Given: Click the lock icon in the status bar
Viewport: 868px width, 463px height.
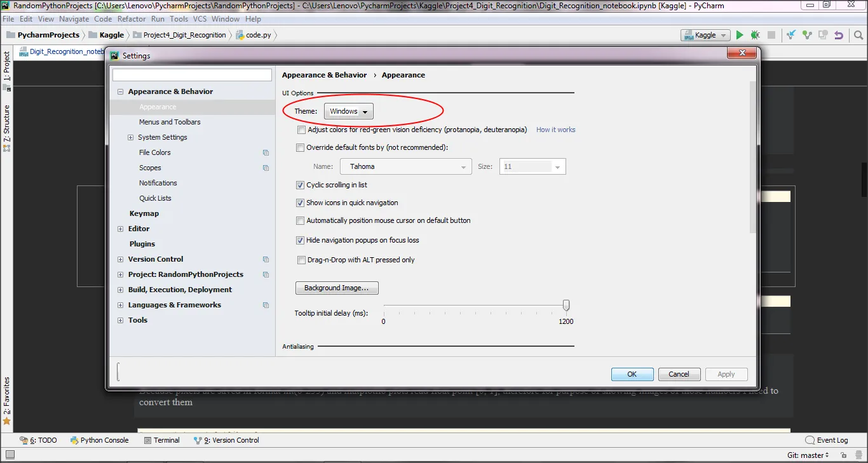Looking at the screenshot, I should coord(843,455).
